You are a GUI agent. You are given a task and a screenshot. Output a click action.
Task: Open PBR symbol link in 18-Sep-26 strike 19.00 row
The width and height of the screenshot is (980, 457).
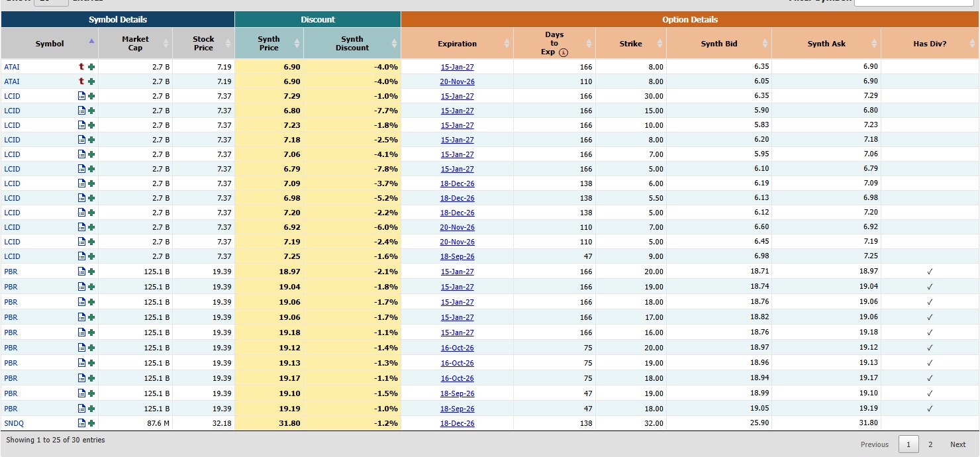click(x=11, y=393)
